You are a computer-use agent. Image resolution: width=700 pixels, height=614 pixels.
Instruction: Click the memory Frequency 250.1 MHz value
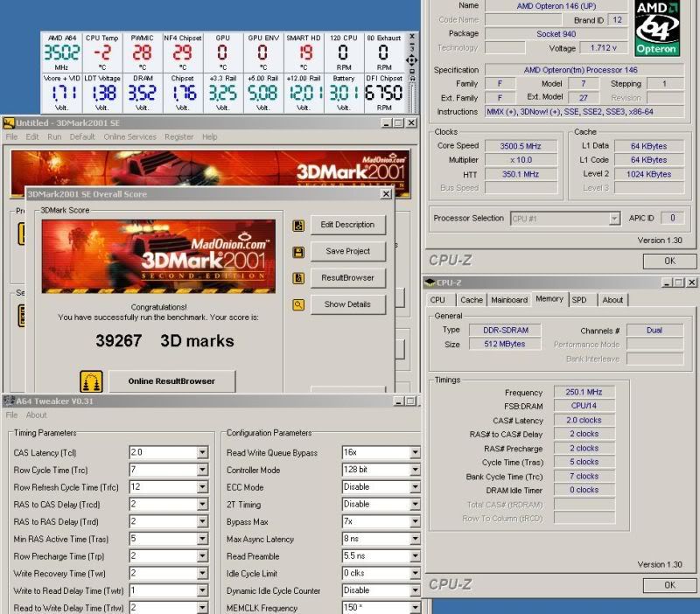tap(584, 392)
